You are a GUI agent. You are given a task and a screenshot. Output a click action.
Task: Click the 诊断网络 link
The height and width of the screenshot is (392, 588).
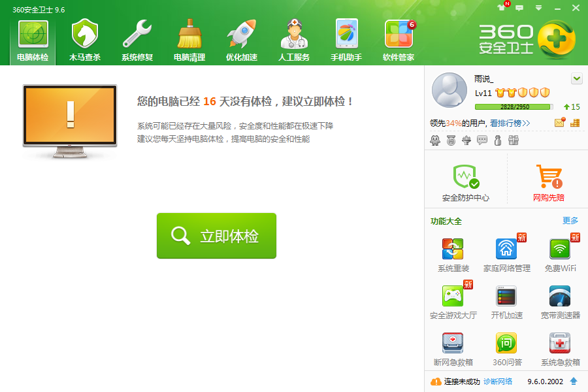coord(498,382)
